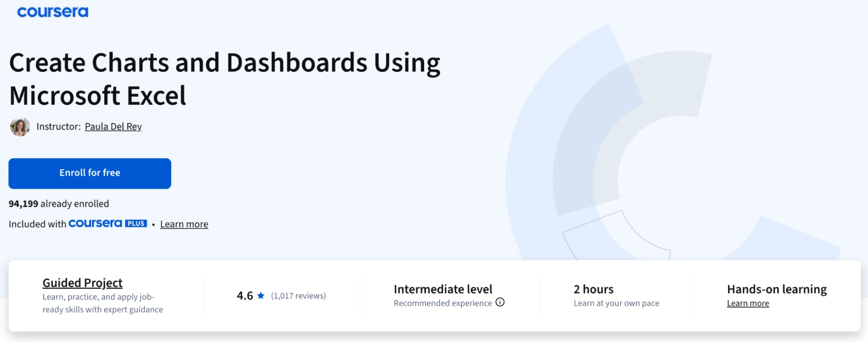Viewport: 868px width, 342px height.
Task: Click the Coursera Plus logo
Action: click(x=108, y=223)
